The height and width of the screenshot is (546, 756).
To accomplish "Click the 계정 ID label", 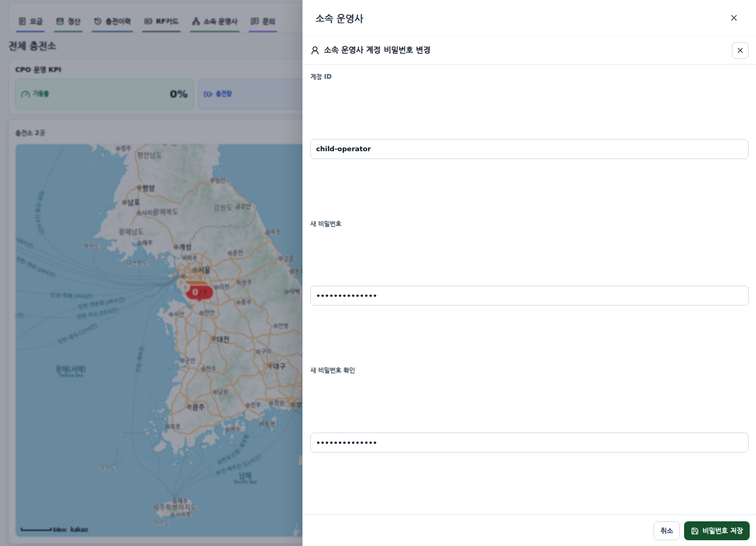I will 321,77.
